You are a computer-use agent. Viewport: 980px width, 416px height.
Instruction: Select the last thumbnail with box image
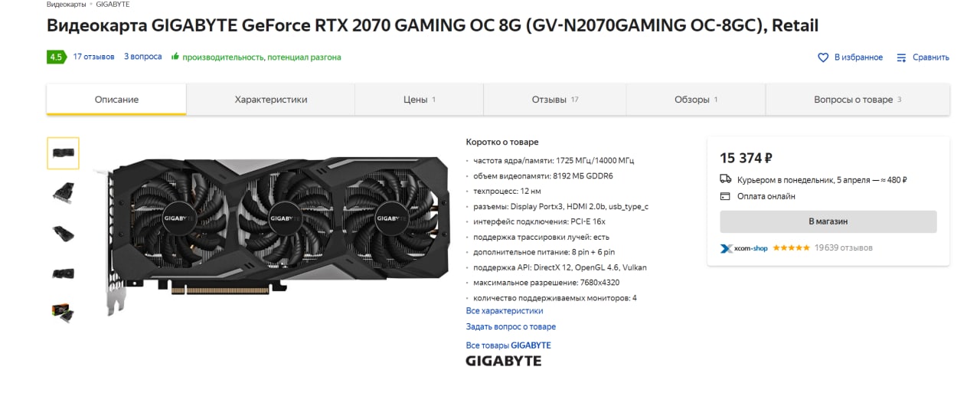coord(63,313)
